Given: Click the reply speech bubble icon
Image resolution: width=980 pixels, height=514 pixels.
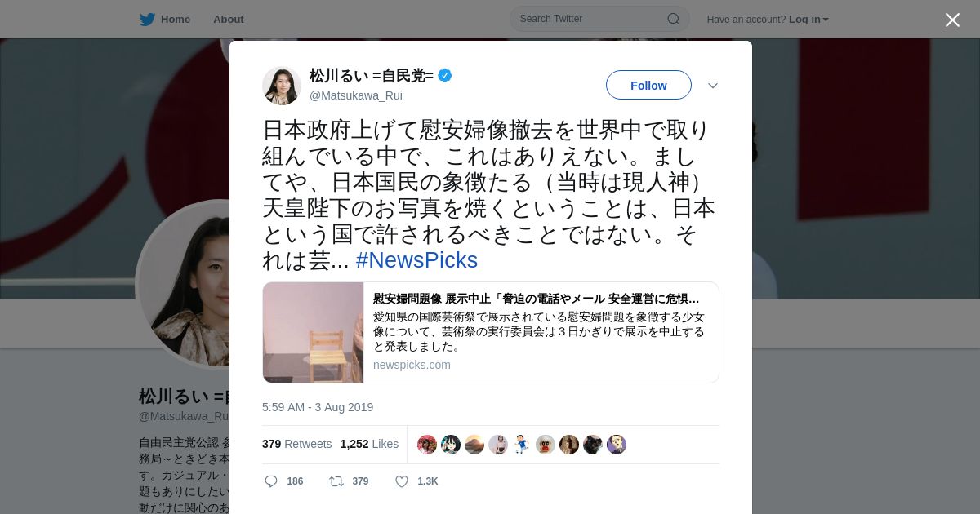Looking at the screenshot, I should [271, 481].
